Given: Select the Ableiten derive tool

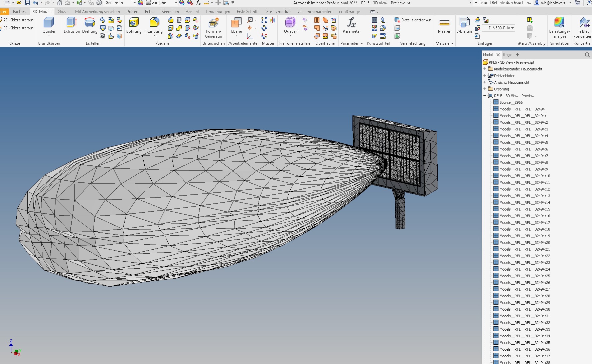Looking at the screenshot, I should (x=464, y=25).
